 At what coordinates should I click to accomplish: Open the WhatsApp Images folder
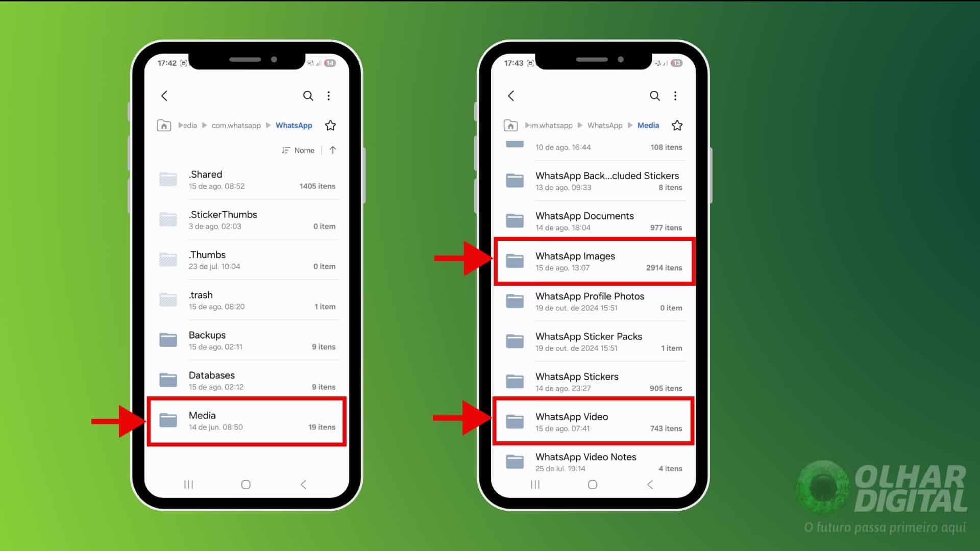(x=594, y=261)
